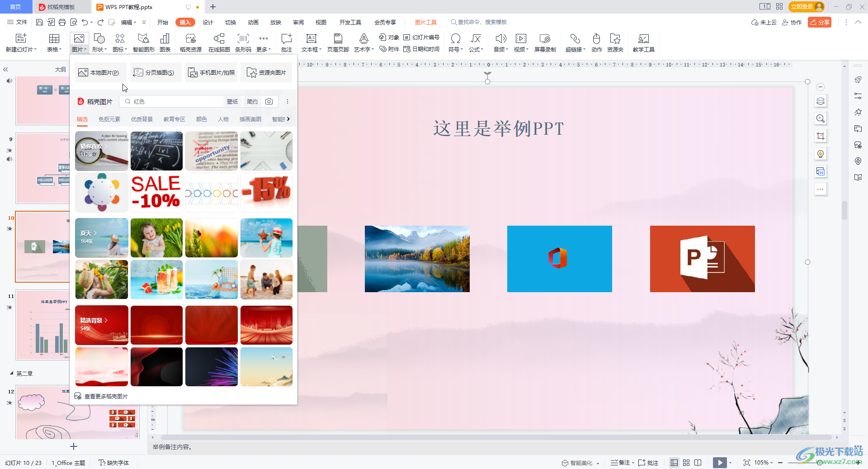The width and height of the screenshot is (868, 469).
Task: Click the vertical scrollbar of the slide editor
Action: coord(844,210)
